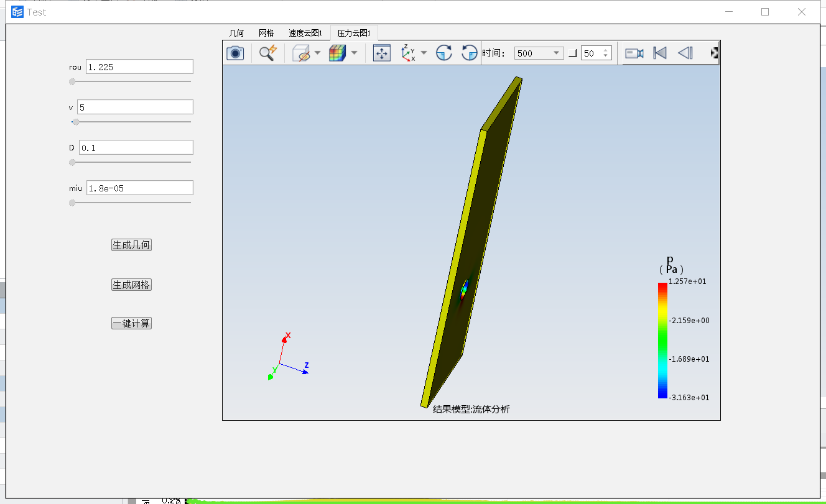Image resolution: width=826 pixels, height=504 pixels.
Task: Click the video camera record icon
Action: click(634, 53)
